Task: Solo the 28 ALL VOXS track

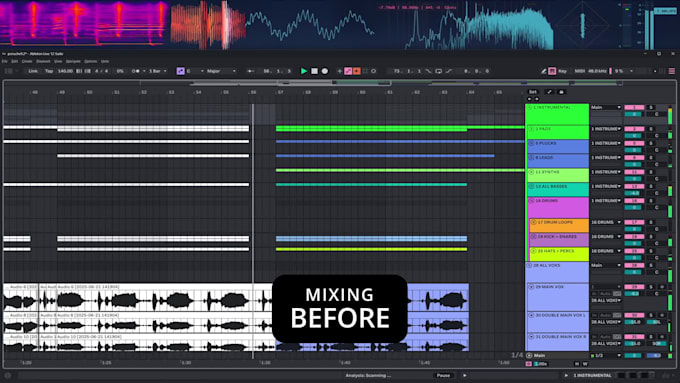Action: (x=651, y=265)
